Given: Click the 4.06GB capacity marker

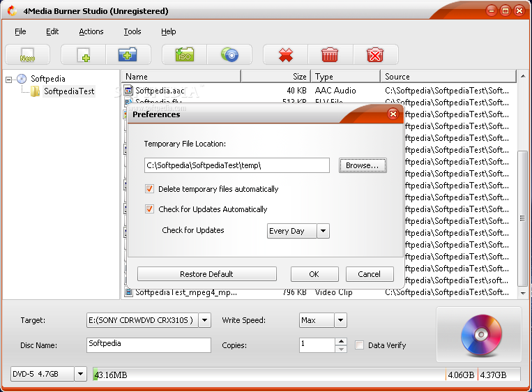Looking at the screenshot, I should 461,375.
